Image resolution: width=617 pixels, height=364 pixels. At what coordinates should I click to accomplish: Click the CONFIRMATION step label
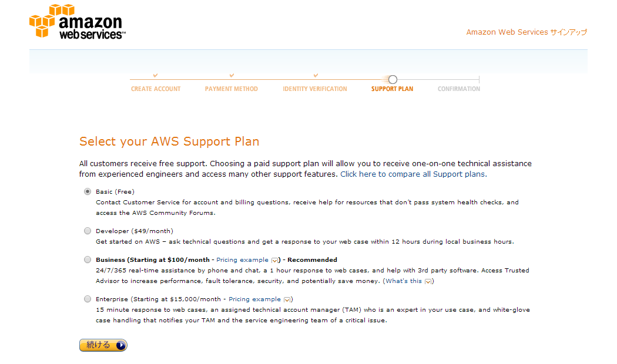459,89
